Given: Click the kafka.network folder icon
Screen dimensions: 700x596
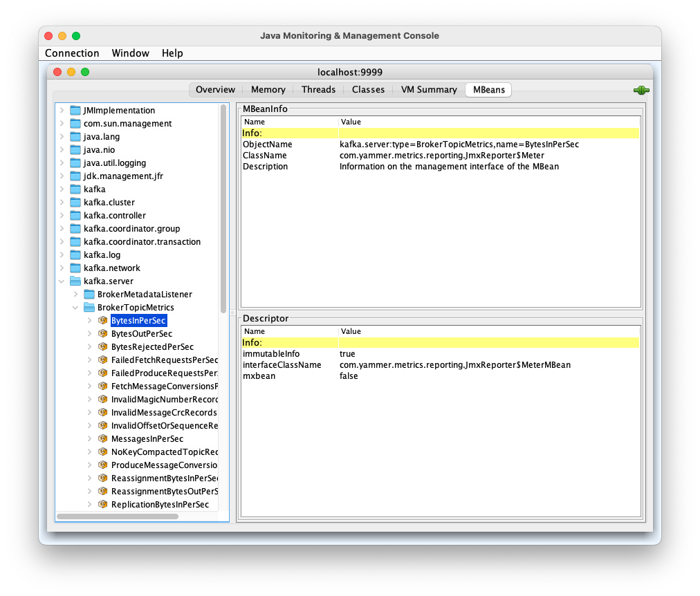Looking at the screenshot, I should click(75, 268).
